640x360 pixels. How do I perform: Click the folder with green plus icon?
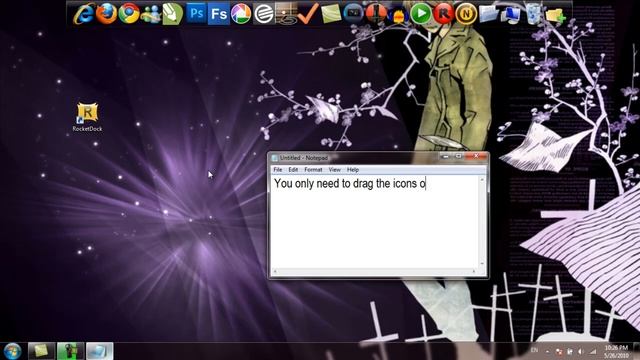point(556,15)
